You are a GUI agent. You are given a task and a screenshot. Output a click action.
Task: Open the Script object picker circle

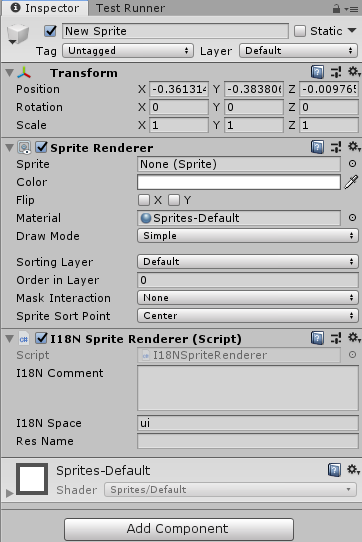[x=352, y=355]
